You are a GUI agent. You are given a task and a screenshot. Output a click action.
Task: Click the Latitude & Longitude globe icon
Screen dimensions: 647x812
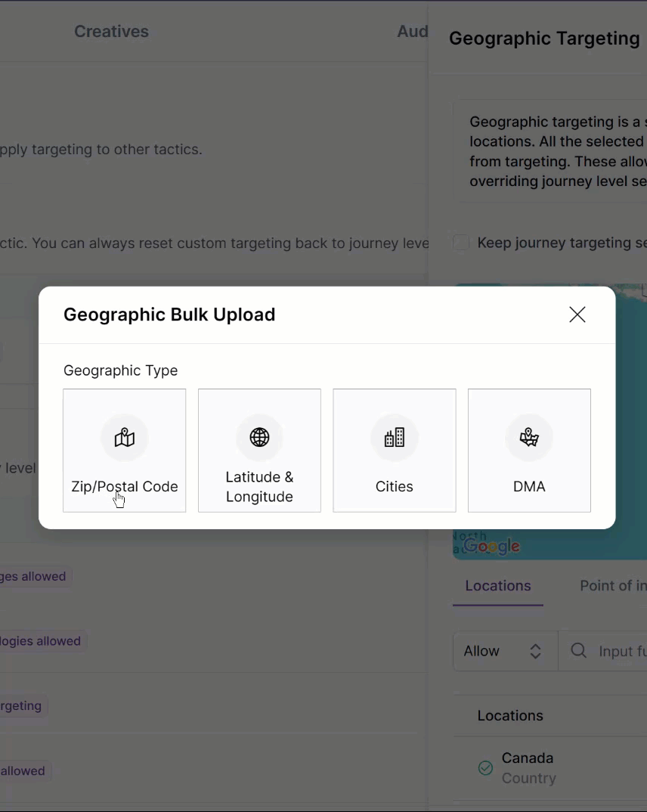[259, 438]
